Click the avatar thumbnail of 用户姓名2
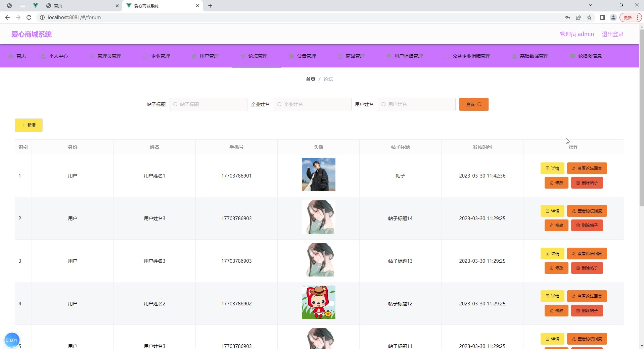The image size is (644, 349). point(318,302)
